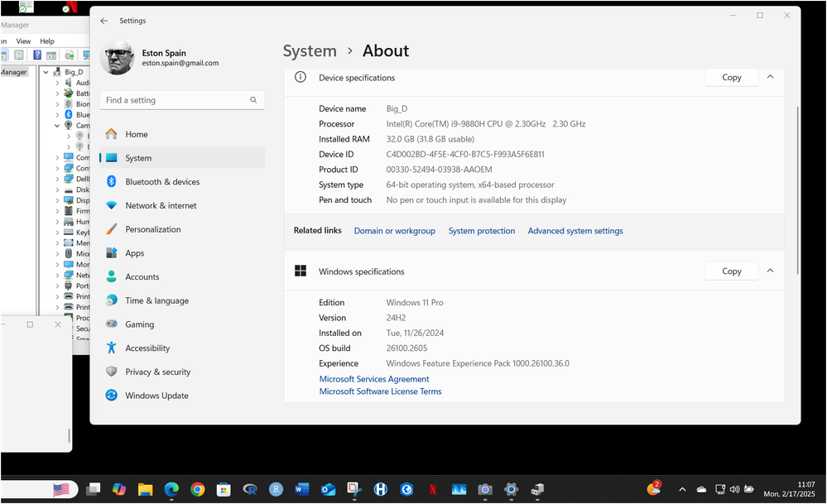The height and width of the screenshot is (504, 827).
Task: Click the Privacy & security shield icon
Action: (111, 372)
